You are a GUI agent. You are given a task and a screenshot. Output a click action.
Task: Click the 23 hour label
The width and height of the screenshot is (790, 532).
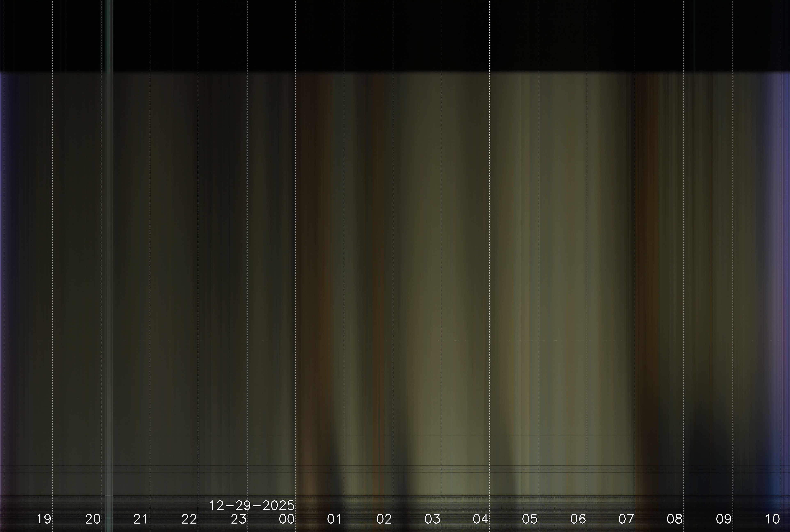(x=238, y=519)
